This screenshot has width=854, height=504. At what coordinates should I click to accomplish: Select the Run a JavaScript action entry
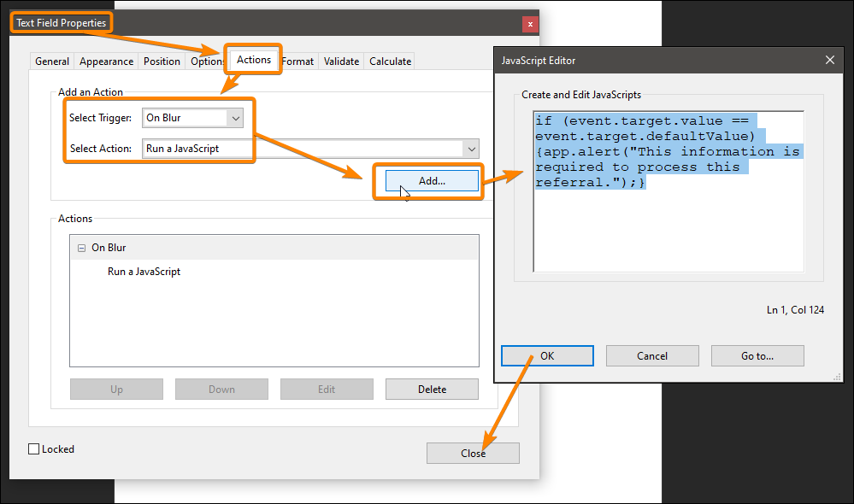pyautogui.click(x=145, y=271)
